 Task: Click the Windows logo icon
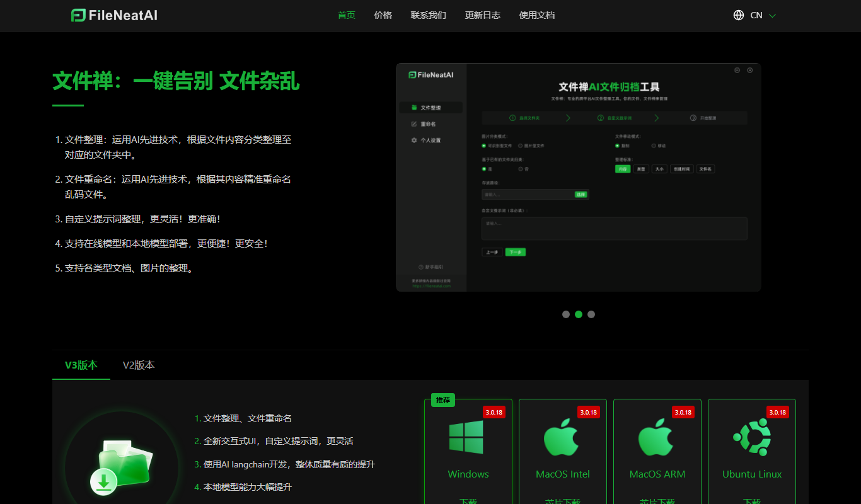coord(466,437)
